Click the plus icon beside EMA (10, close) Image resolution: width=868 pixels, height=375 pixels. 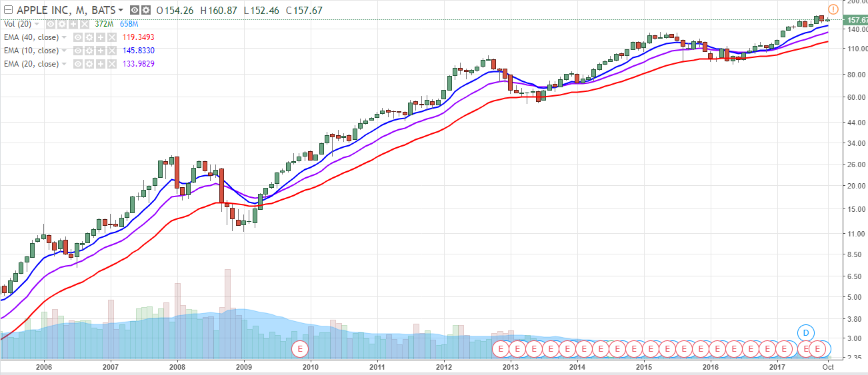(x=100, y=51)
